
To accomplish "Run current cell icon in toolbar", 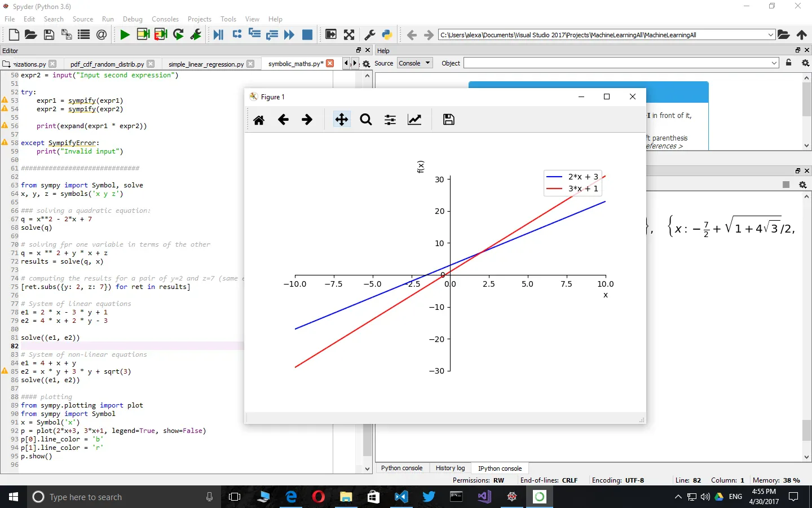I will 143,35.
